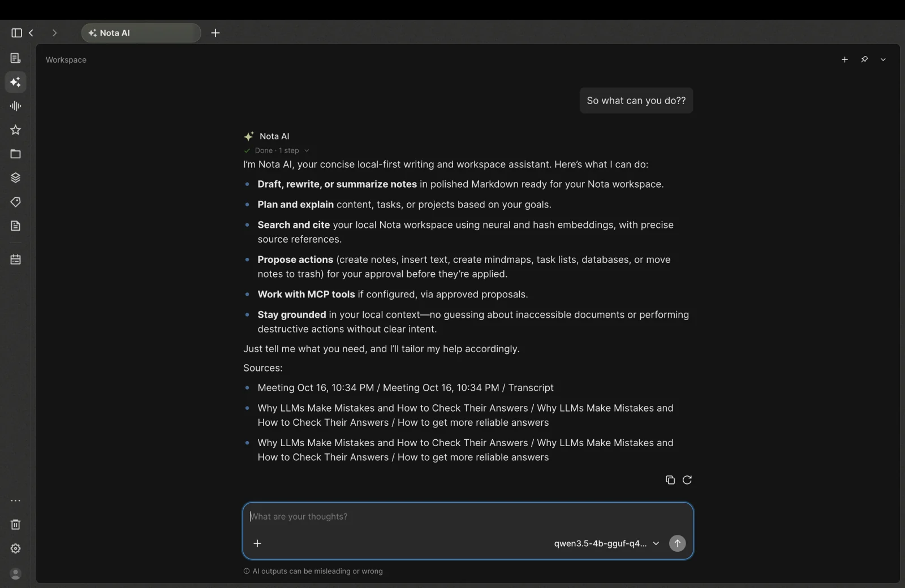The image size is (905, 588).
Task: Click the Meeting Oct 16 Transcript source
Action: tap(406, 388)
